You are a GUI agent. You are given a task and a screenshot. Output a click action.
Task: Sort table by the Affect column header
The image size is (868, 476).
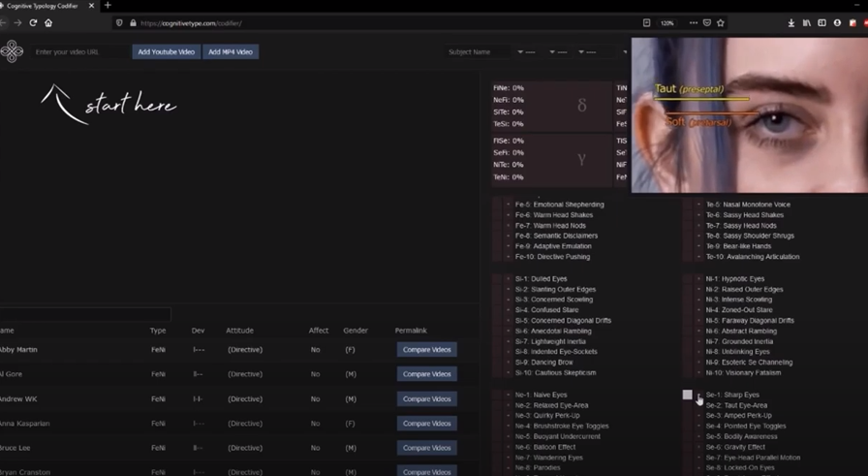tap(319, 331)
